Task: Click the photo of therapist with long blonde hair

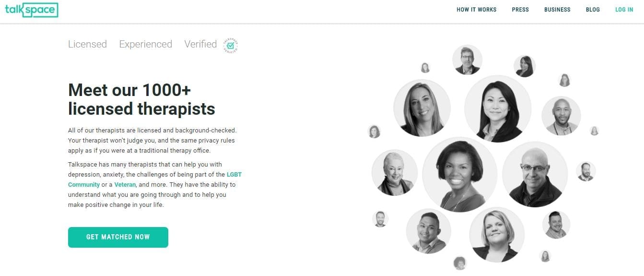Action: [x=422, y=108]
